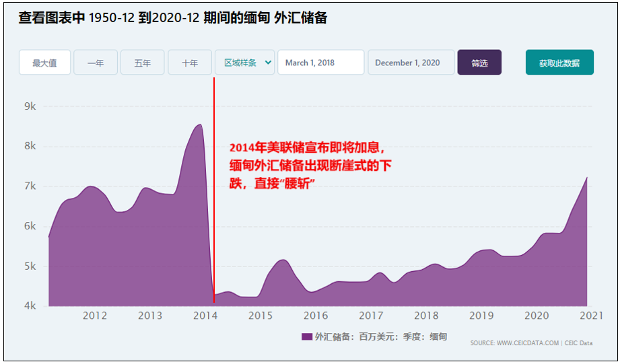Screen dimensions: 620x364
Task: Select the 一年 time range
Action: (x=96, y=63)
